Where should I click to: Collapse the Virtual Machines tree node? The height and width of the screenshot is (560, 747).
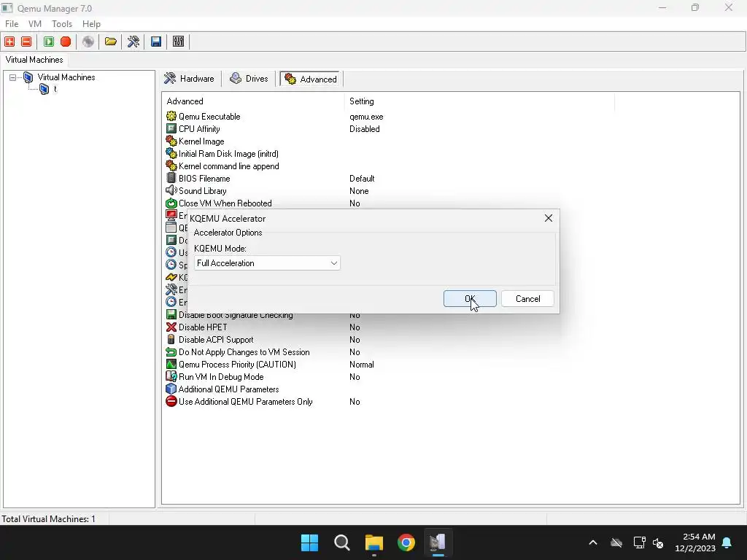(13, 77)
